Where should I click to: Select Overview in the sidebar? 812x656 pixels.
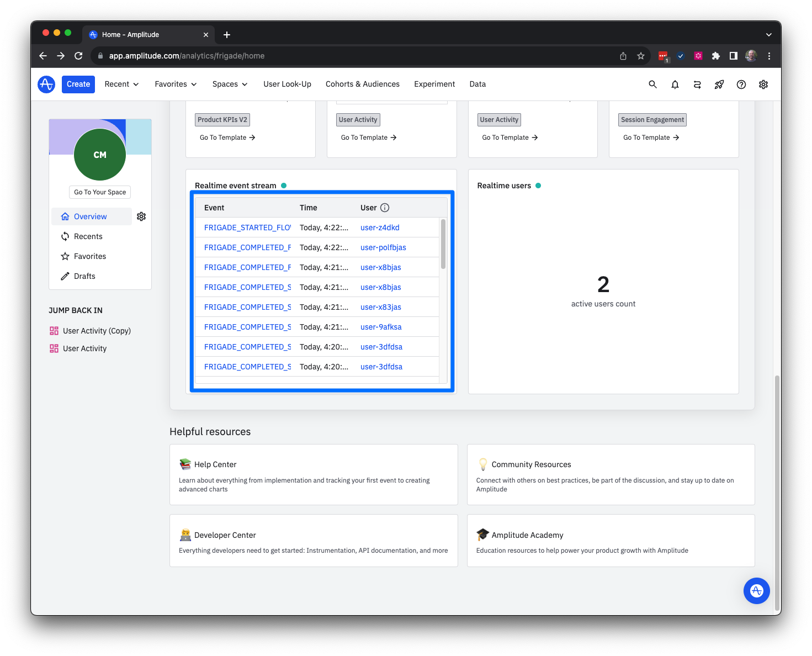tap(92, 216)
